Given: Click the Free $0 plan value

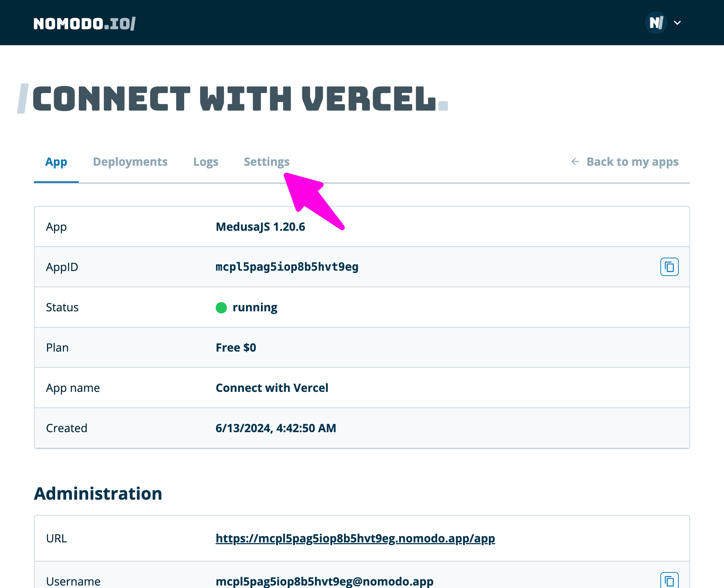Looking at the screenshot, I should point(236,348).
